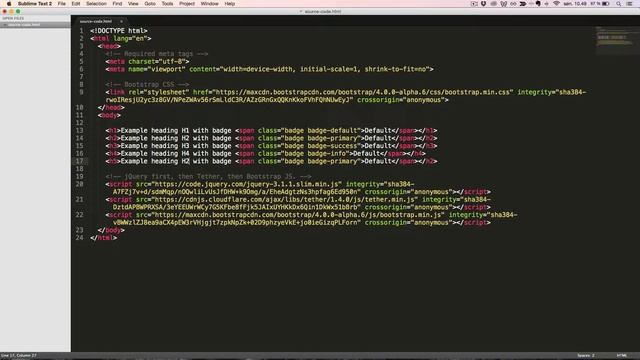Open the Project menu
640x360 pixels.
click(187, 4)
